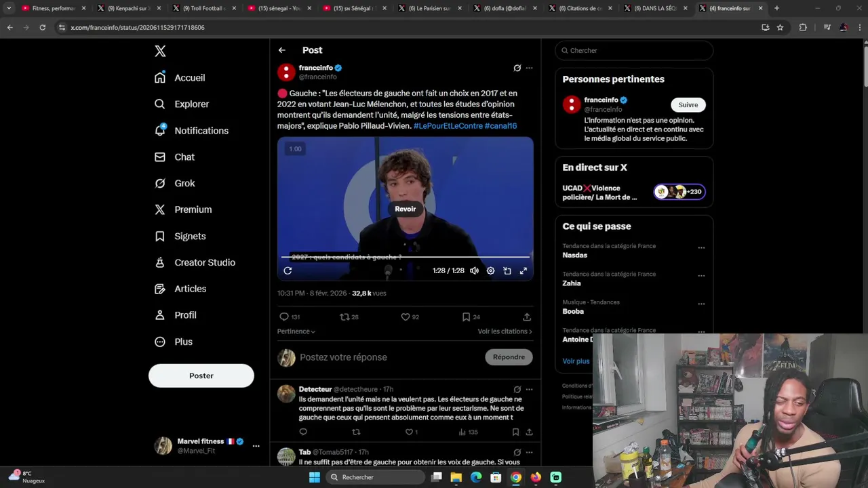
Task: Share the franceinfo post
Action: tap(526, 317)
